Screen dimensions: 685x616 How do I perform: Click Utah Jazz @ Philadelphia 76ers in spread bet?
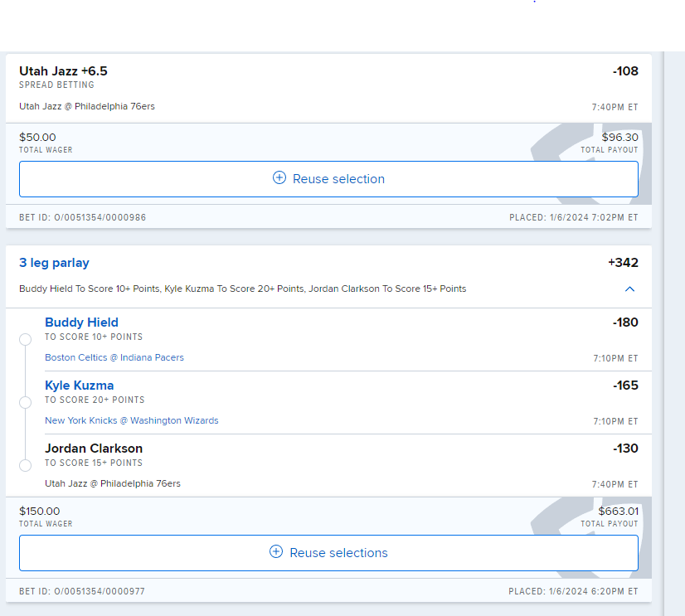(x=87, y=106)
